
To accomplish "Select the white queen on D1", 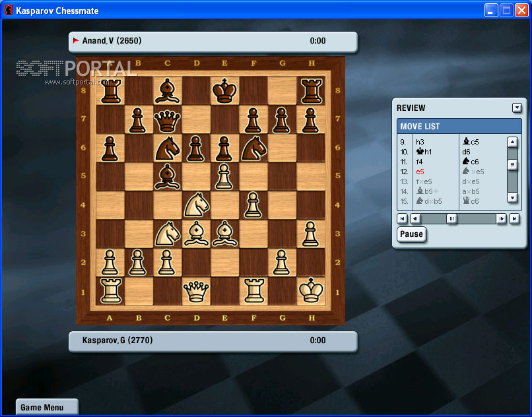I will pos(196,292).
